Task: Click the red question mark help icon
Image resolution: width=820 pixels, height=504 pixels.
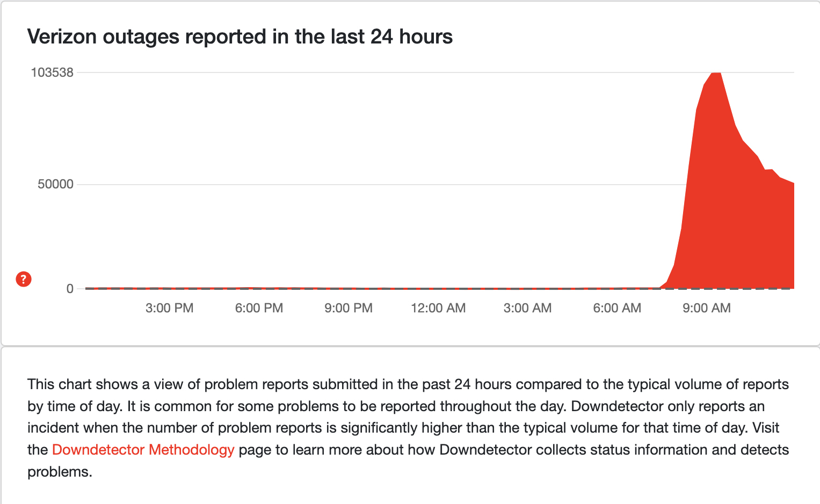Action: point(24,279)
